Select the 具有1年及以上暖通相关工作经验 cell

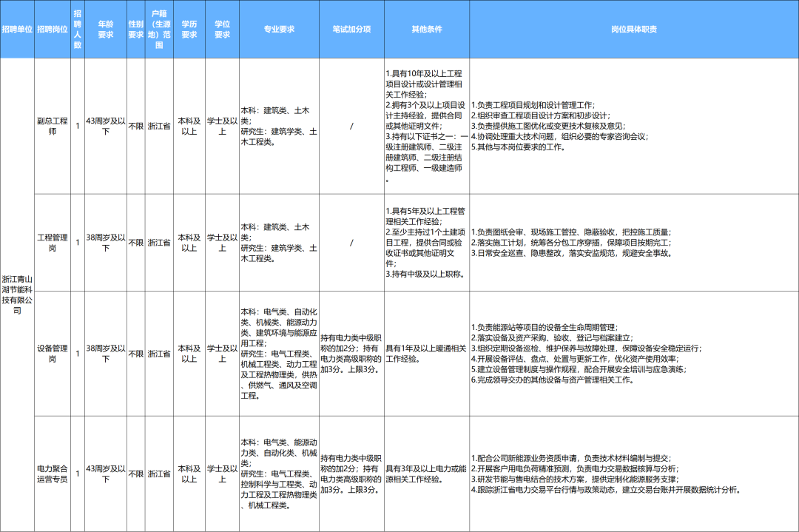click(427, 354)
